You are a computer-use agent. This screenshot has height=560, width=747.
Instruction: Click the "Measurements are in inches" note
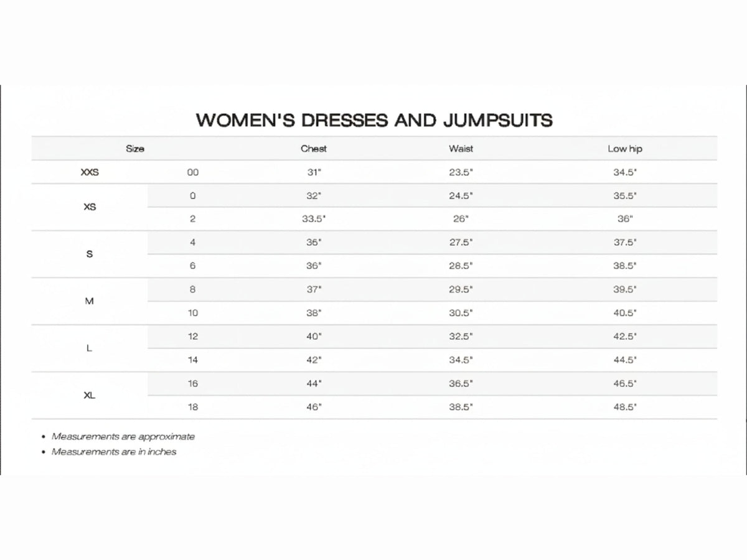click(114, 452)
